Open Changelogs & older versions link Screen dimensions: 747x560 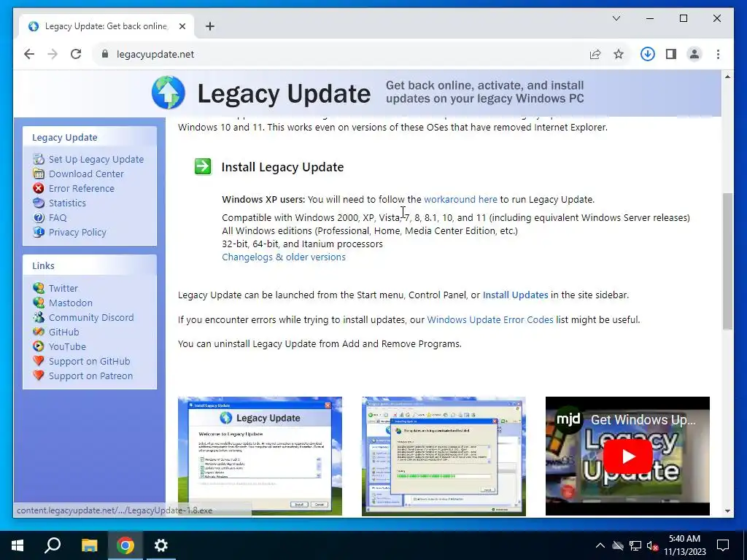pos(284,257)
